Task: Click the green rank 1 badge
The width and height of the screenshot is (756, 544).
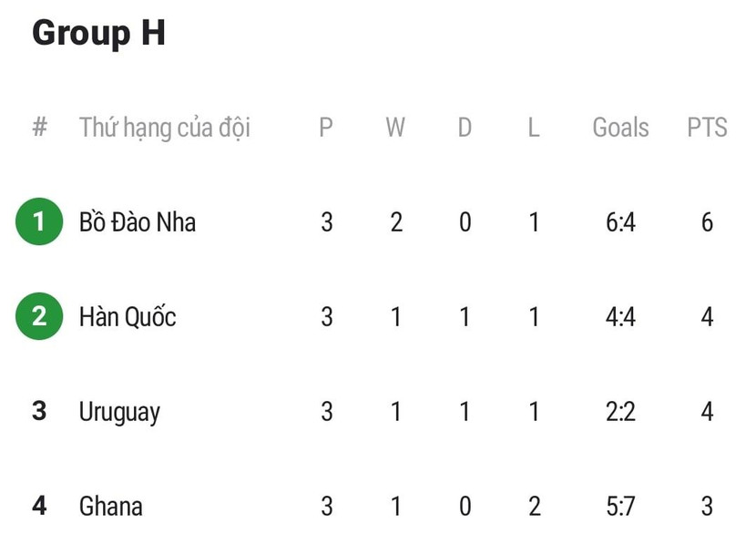Action: click(x=39, y=222)
